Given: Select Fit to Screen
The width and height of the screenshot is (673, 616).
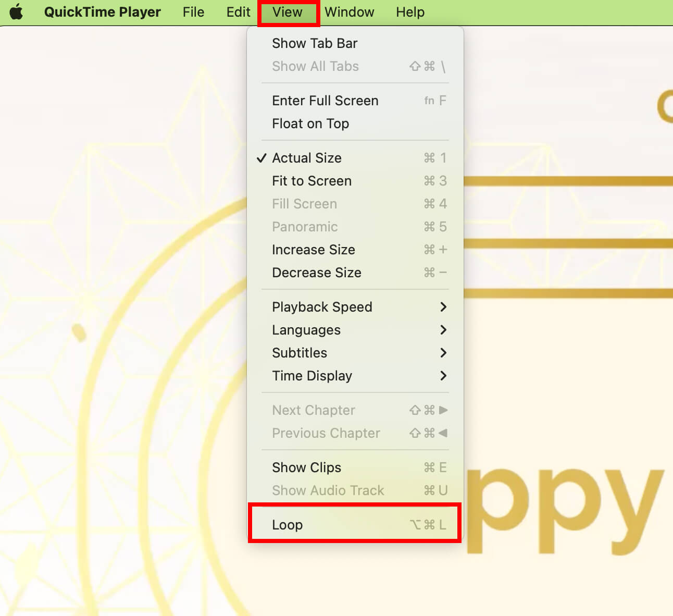Looking at the screenshot, I should tap(355, 181).
